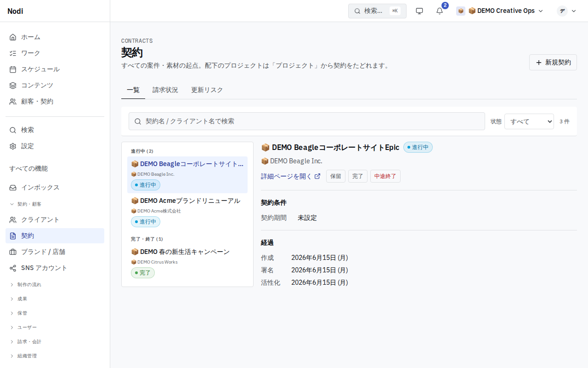588x368 pixels.
Task: Expand the 保管 section
Action: click(x=55, y=313)
